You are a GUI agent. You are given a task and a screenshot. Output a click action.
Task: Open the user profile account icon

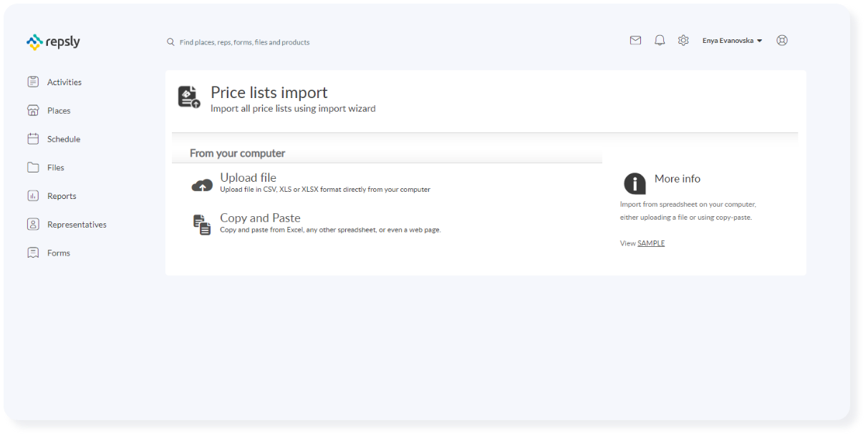pyautogui.click(x=782, y=40)
